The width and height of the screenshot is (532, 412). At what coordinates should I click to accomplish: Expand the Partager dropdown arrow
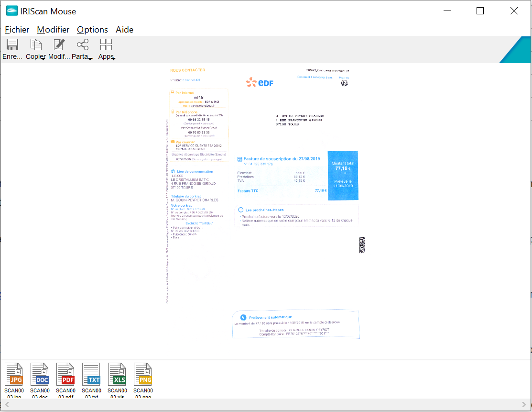(x=90, y=59)
